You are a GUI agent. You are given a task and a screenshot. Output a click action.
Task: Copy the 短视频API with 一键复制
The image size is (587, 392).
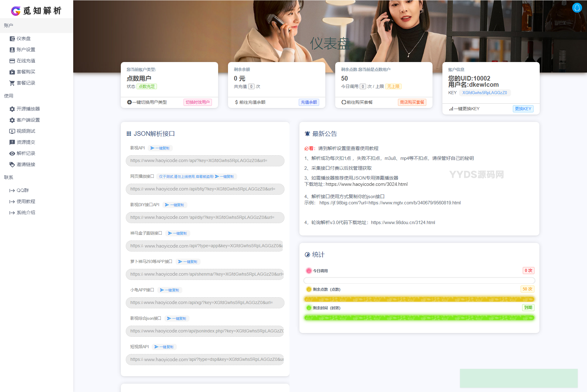[164, 347]
